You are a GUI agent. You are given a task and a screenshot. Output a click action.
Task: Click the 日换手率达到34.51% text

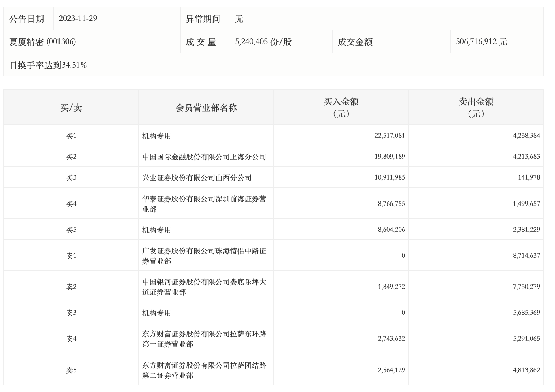48,65
